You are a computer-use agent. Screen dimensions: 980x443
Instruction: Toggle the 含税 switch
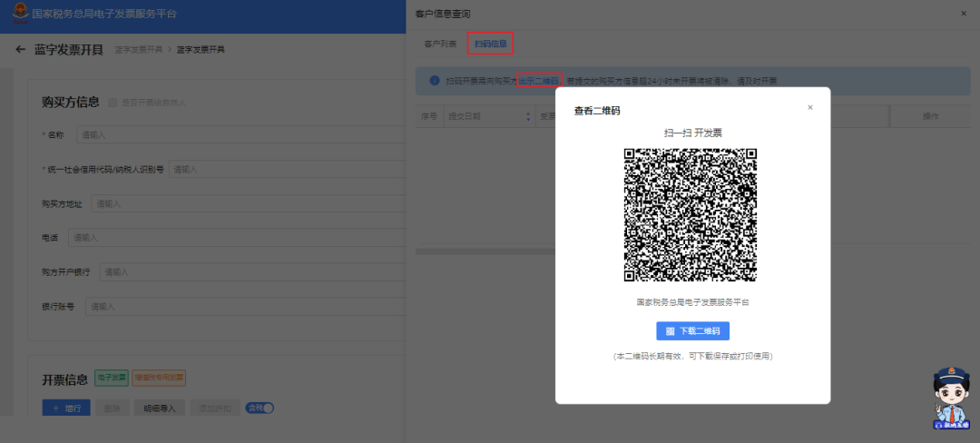pyautogui.click(x=260, y=408)
